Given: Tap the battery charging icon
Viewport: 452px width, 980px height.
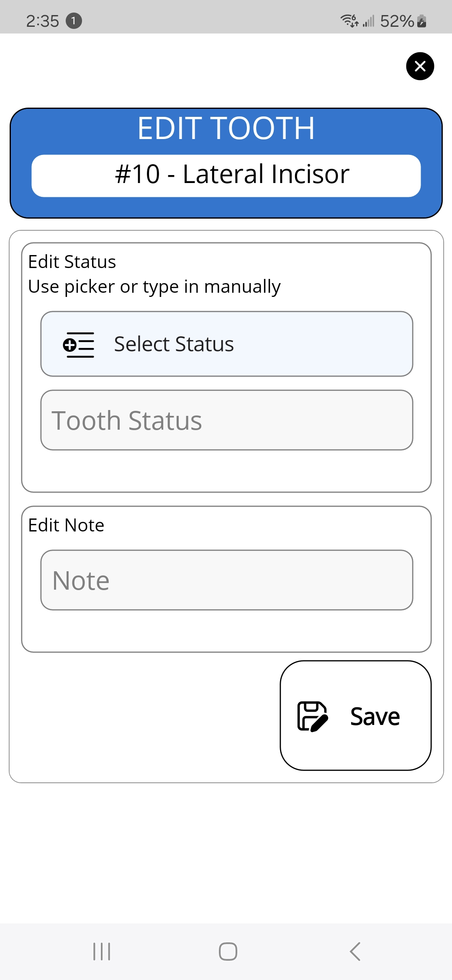Looking at the screenshot, I should 422,21.
